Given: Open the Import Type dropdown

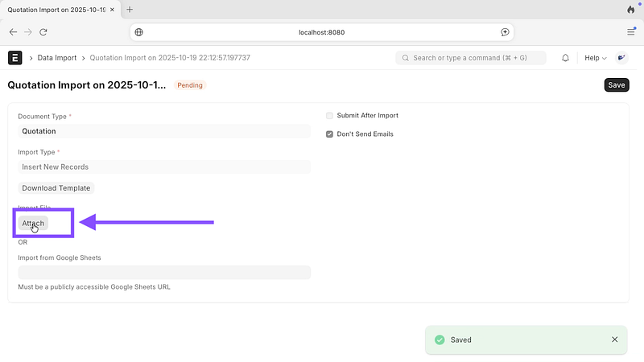Looking at the screenshot, I should (163, 167).
